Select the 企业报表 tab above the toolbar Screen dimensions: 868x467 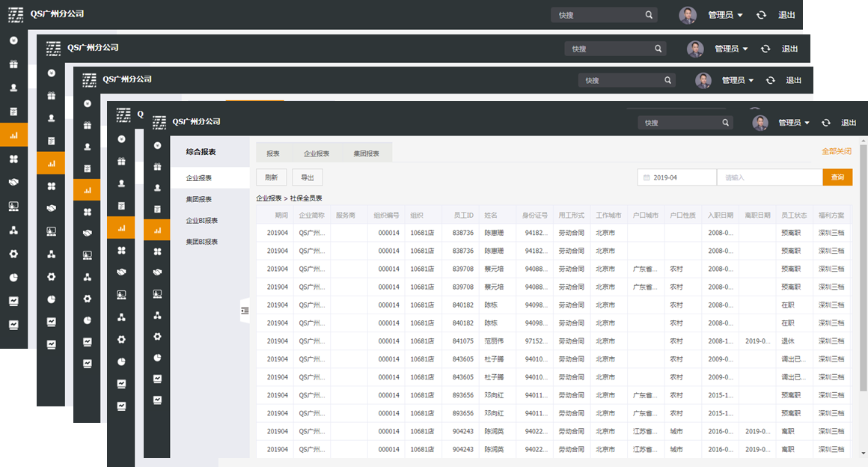coord(317,153)
